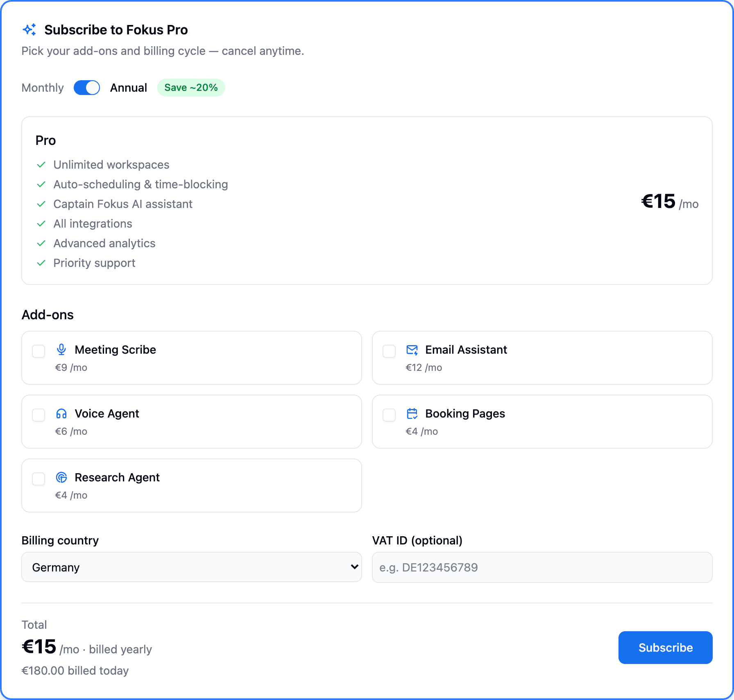Click the checkmark next to All integrations
This screenshot has width=734, height=700.
coord(41,224)
